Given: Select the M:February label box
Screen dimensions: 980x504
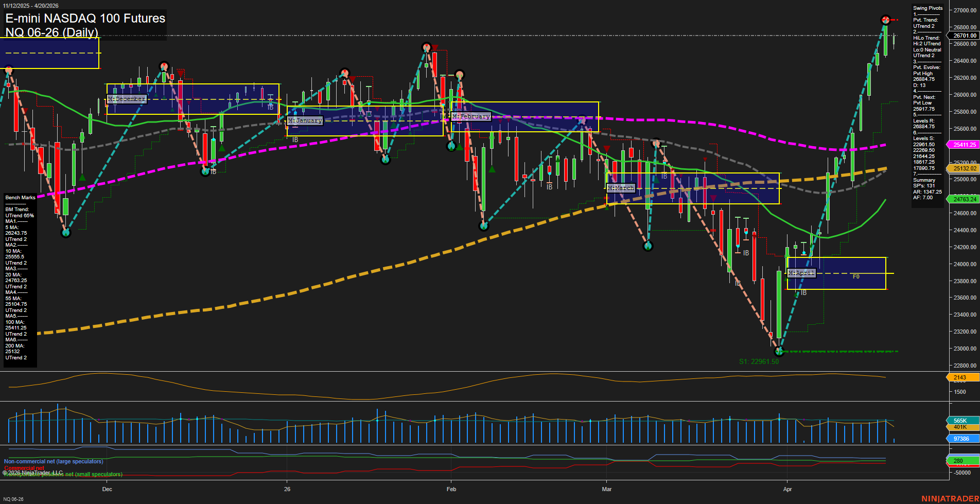Looking at the screenshot, I should pyautogui.click(x=470, y=116).
